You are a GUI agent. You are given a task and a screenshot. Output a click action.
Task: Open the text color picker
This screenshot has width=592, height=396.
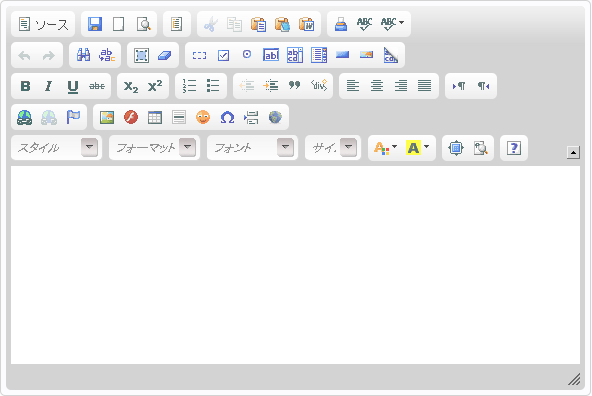coord(385,148)
